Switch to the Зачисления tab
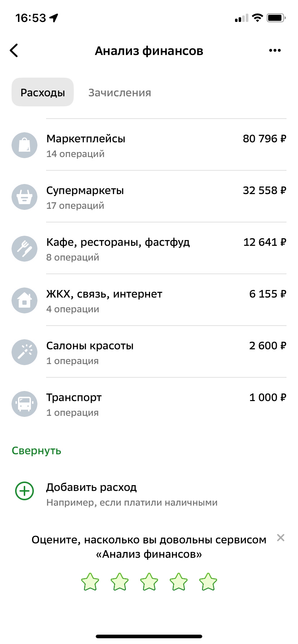The height and width of the screenshot is (644, 298). coord(119,93)
